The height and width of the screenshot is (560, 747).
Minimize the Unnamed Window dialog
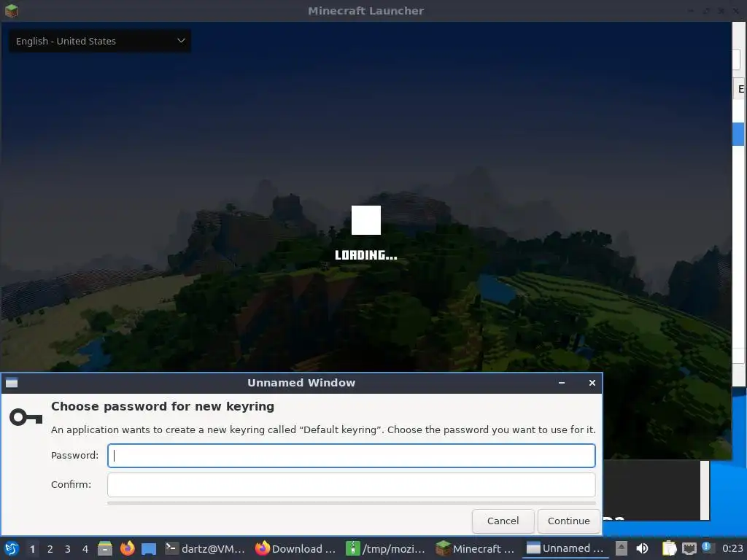(x=562, y=383)
